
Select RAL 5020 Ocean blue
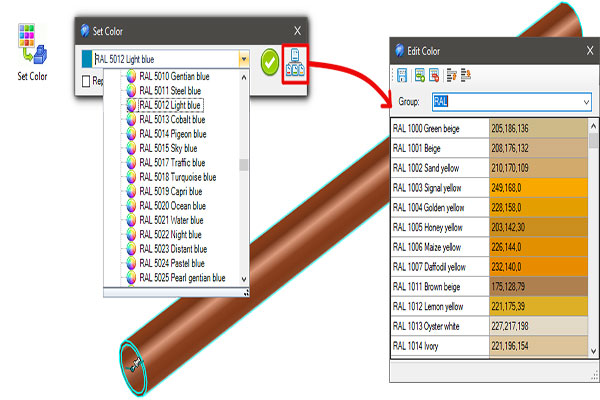173,206
